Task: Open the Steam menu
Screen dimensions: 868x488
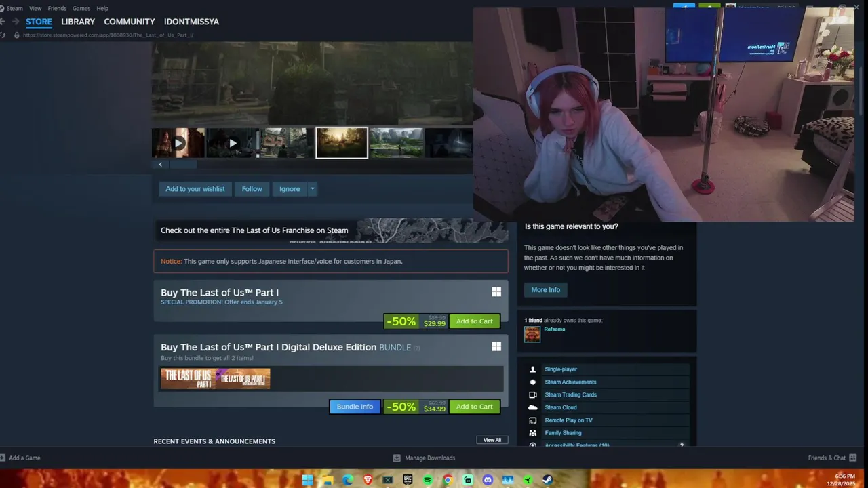Action: [14, 8]
